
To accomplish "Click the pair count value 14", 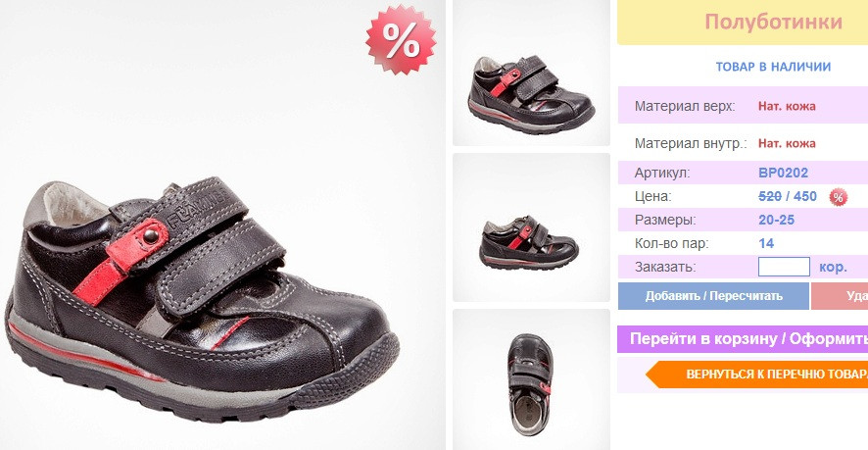I will coord(766,243).
